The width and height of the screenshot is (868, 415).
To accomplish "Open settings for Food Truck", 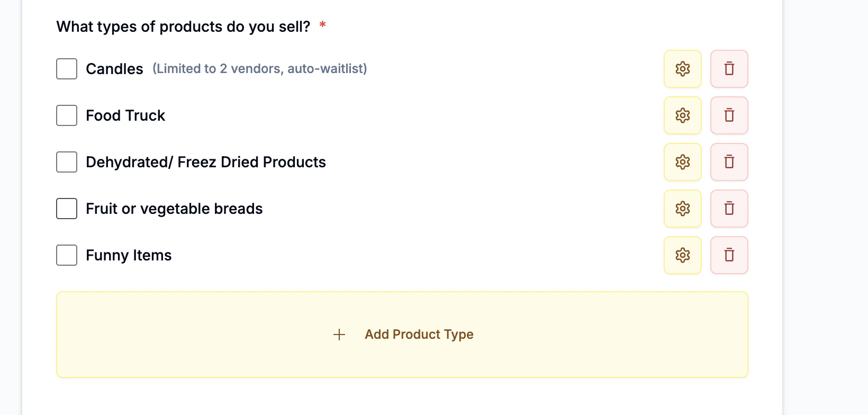I will (682, 115).
